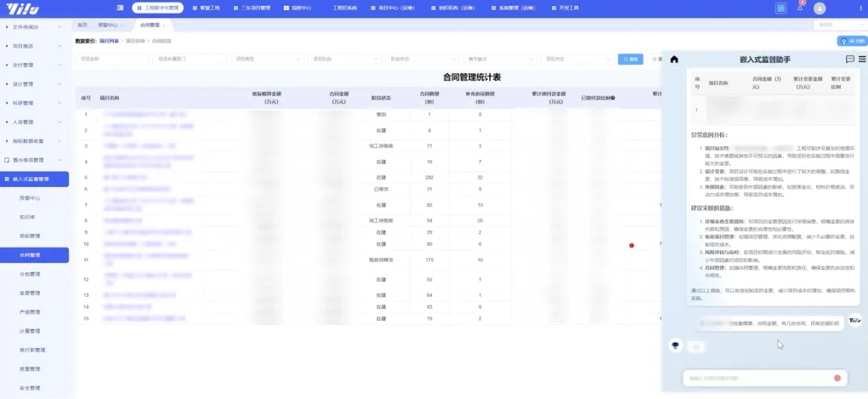Open the assistant panel hamburger menu
Image resolution: width=868 pixels, height=399 pixels.
pyautogui.click(x=862, y=60)
